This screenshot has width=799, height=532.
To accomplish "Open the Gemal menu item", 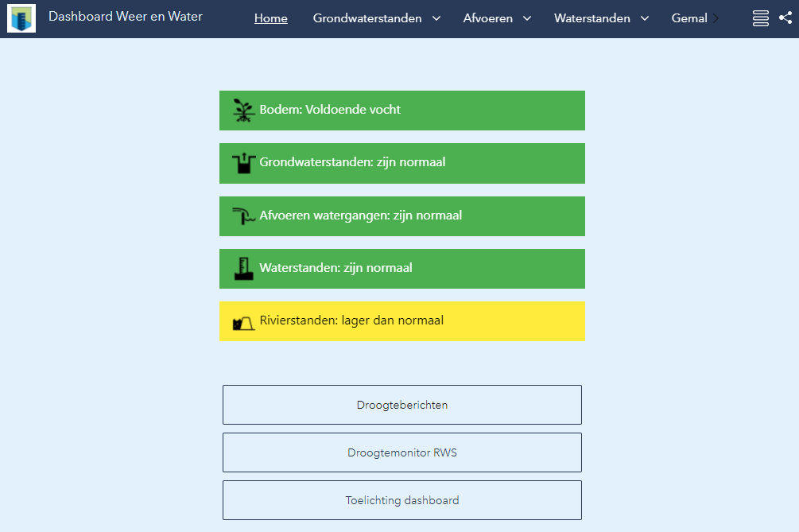I will point(688,17).
